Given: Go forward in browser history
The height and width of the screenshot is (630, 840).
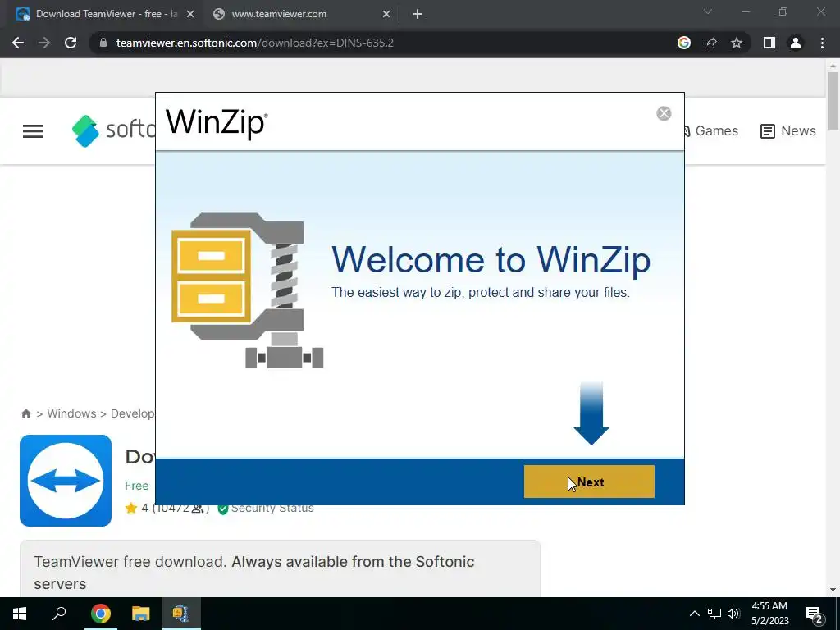Looking at the screenshot, I should click(44, 43).
